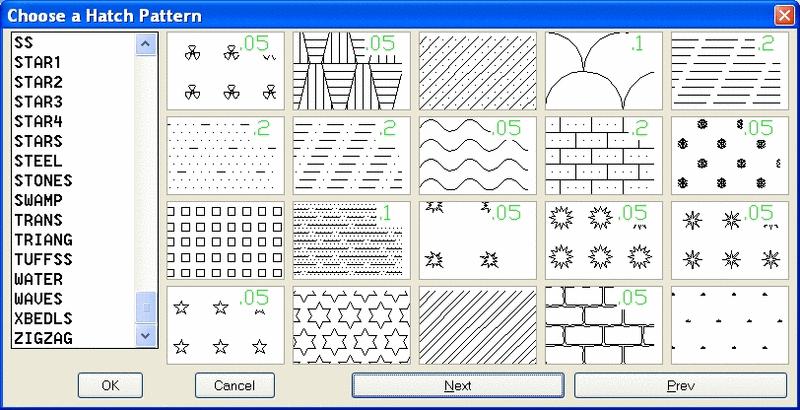Choose the interlocking six-pointed stars pattern
This screenshot has width=800, height=410.
point(352,325)
